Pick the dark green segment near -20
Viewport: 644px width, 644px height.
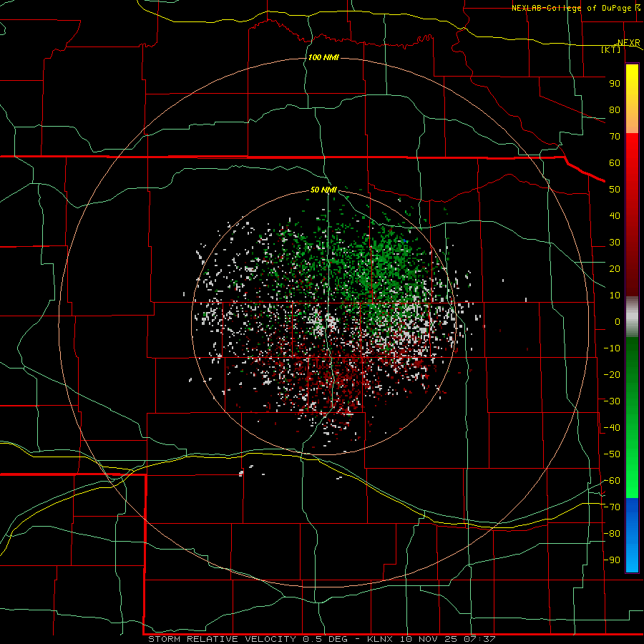(632, 370)
